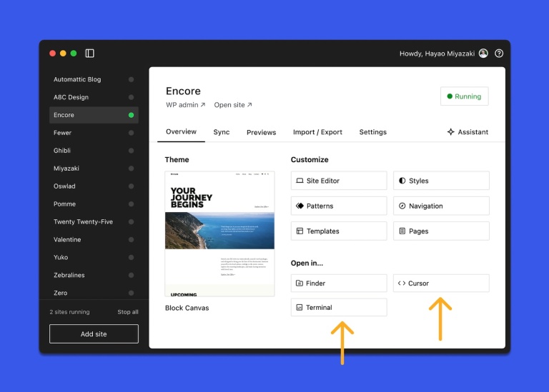Open the Assistant sparkle tab

pyautogui.click(x=468, y=132)
